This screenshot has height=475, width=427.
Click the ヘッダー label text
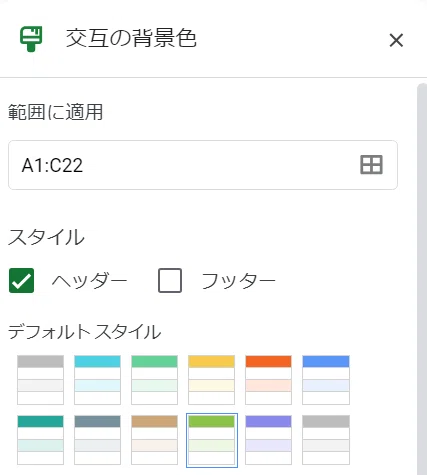[89, 280]
